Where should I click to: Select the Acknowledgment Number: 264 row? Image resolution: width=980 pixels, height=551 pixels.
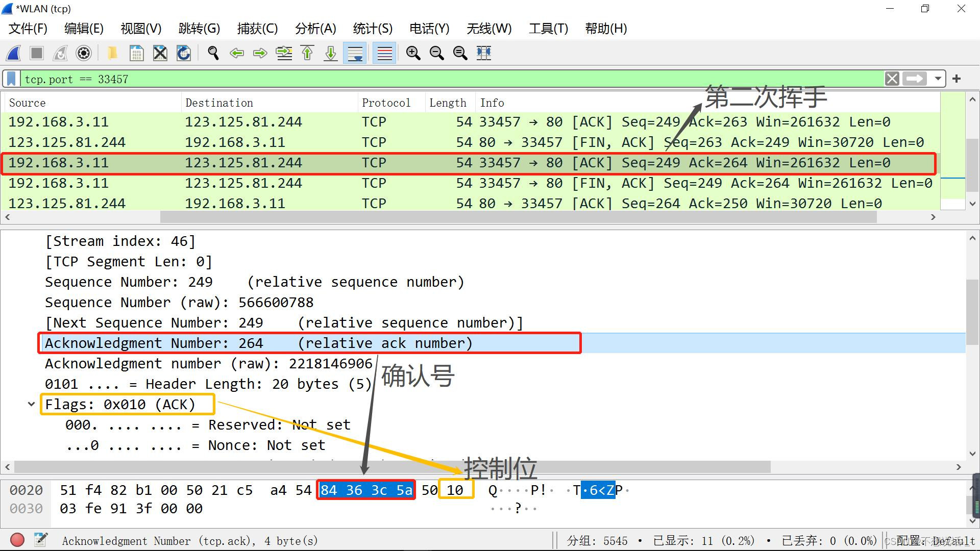coord(483,343)
